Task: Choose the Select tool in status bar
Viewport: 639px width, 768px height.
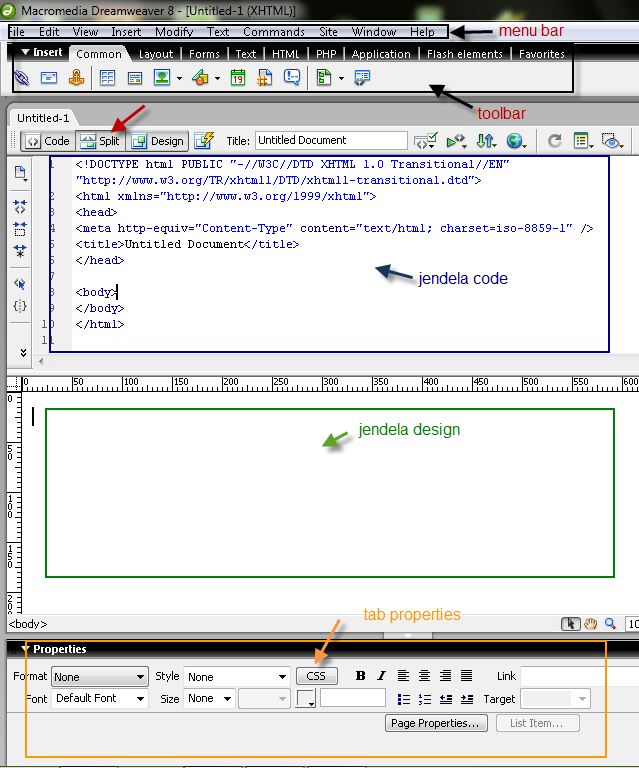Action: (x=570, y=624)
